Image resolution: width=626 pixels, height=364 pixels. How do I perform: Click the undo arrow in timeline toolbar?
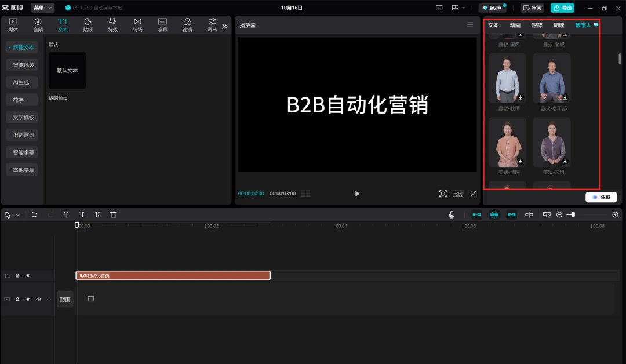point(34,214)
